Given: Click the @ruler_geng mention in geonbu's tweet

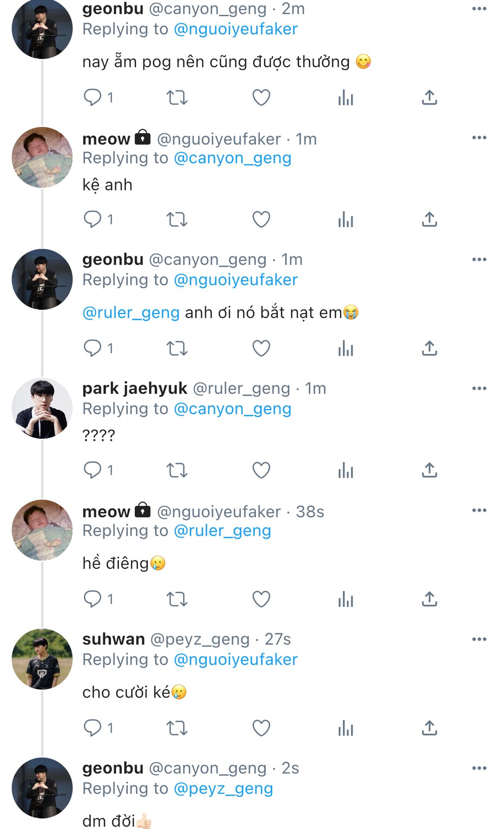Looking at the screenshot, I should [x=131, y=313].
